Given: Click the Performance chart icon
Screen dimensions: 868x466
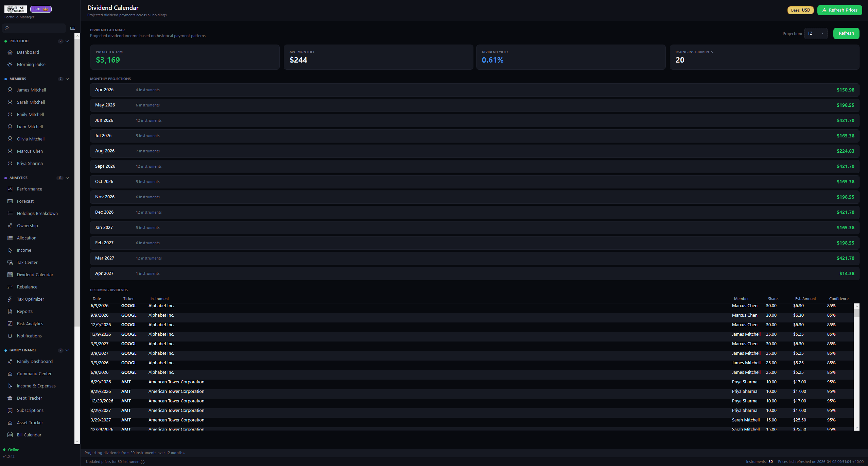Looking at the screenshot, I should click(x=10, y=189).
